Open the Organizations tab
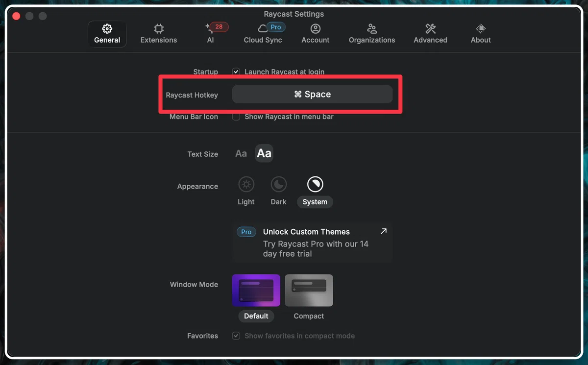 (372, 34)
